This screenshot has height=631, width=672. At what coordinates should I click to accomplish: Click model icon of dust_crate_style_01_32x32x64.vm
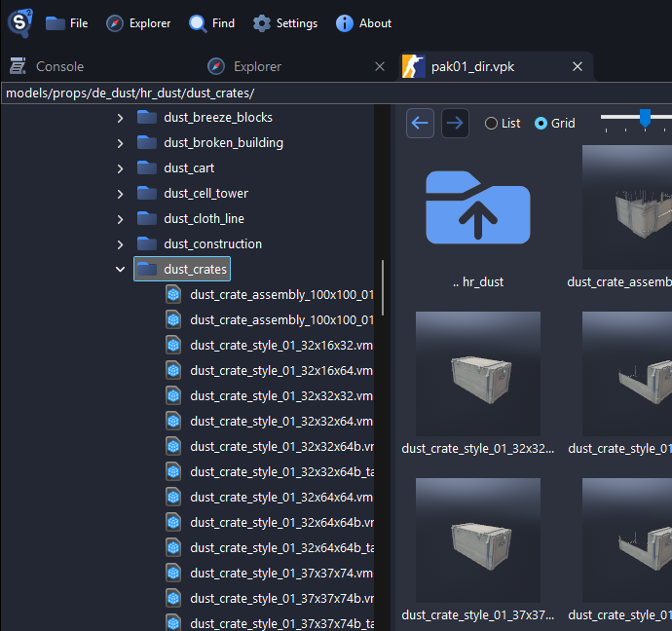173,421
